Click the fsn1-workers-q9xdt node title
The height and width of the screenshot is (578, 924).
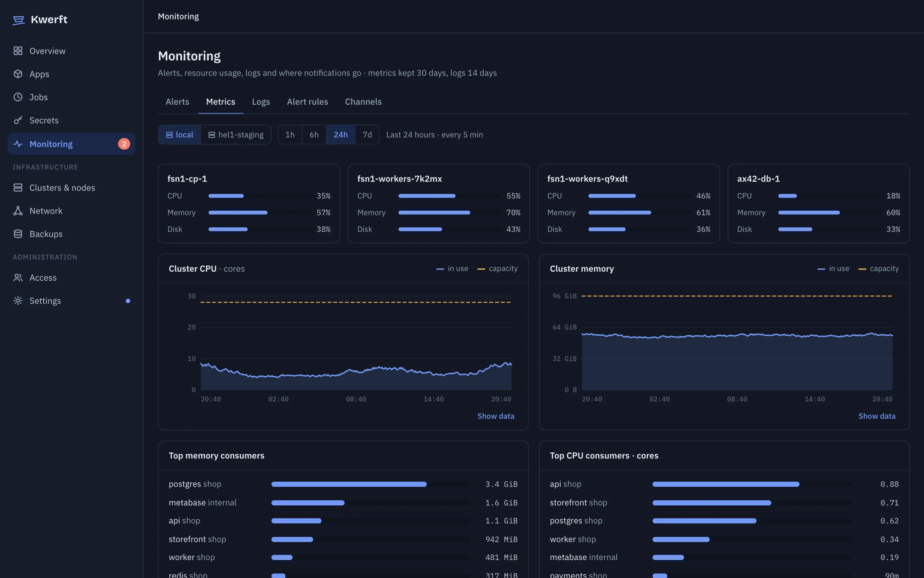click(587, 179)
